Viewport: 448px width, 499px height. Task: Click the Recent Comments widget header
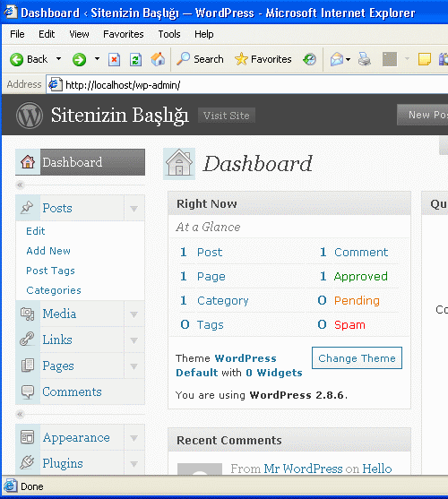(x=289, y=440)
